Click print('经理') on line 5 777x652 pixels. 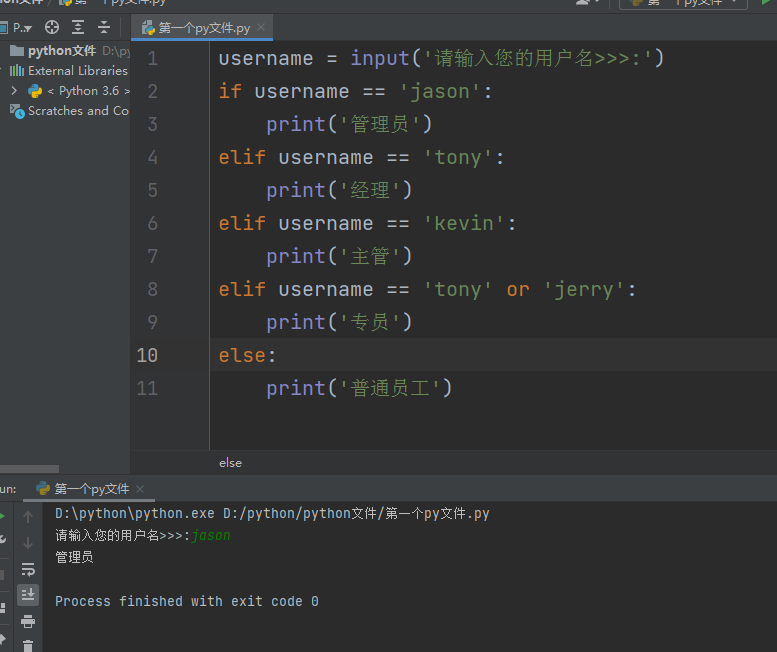click(339, 190)
